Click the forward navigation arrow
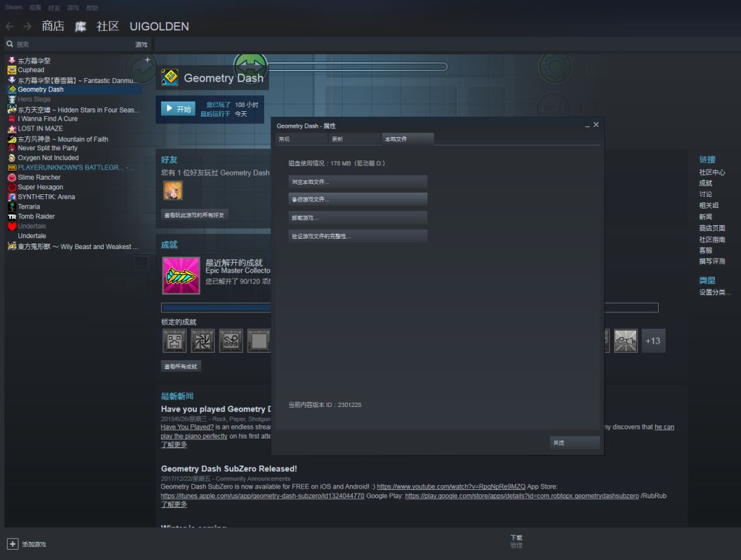 click(27, 27)
